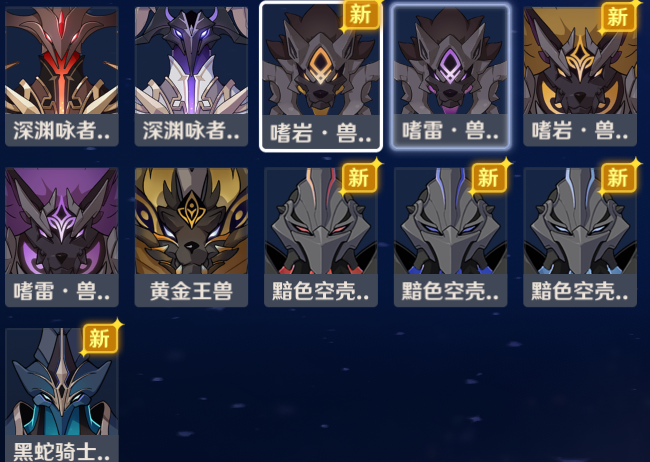Click the 新 badge on the light-blue 黯色空壳 card
This screenshot has width=650, height=462.
618,178
